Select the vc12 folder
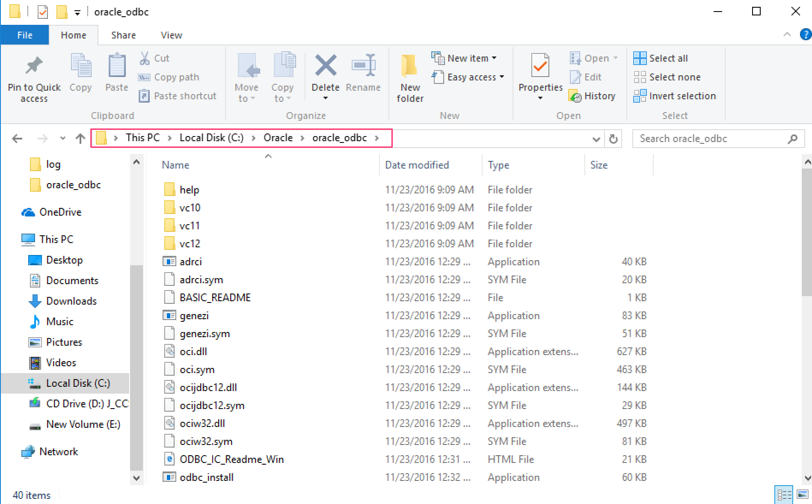This screenshot has height=504, width=812. click(190, 244)
